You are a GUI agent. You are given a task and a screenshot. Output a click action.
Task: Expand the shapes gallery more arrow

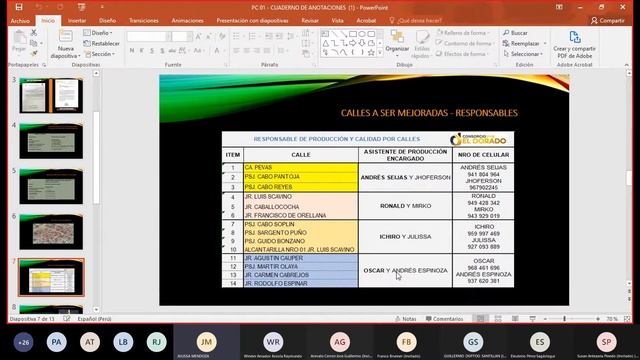click(x=380, y=53)
